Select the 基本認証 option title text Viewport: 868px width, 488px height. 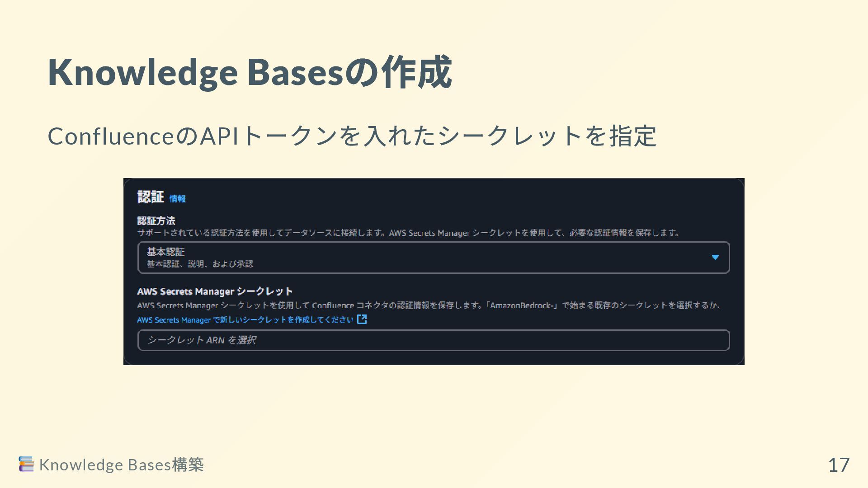[165, 252]
